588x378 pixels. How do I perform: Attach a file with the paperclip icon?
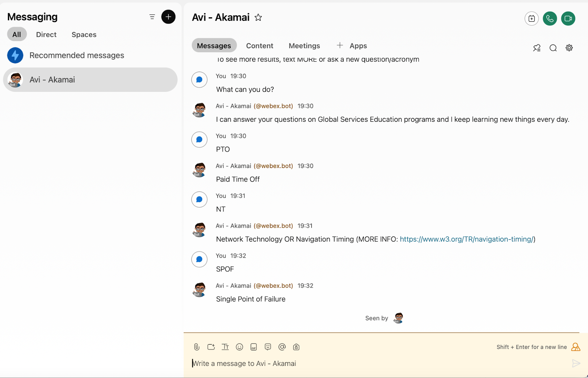click(197, 347)
